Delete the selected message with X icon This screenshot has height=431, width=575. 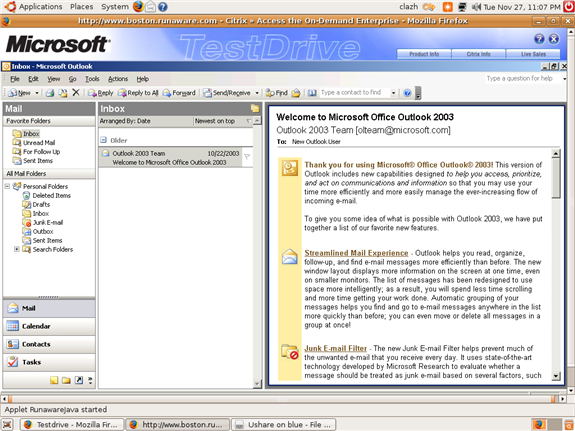coord(76,92)
